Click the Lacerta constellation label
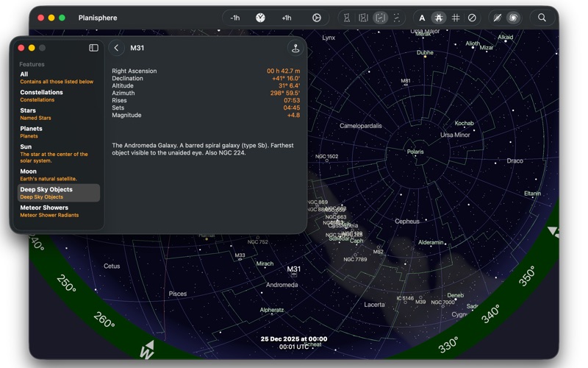588x368 pixels. pyautogui.click(x=374, y=305)
